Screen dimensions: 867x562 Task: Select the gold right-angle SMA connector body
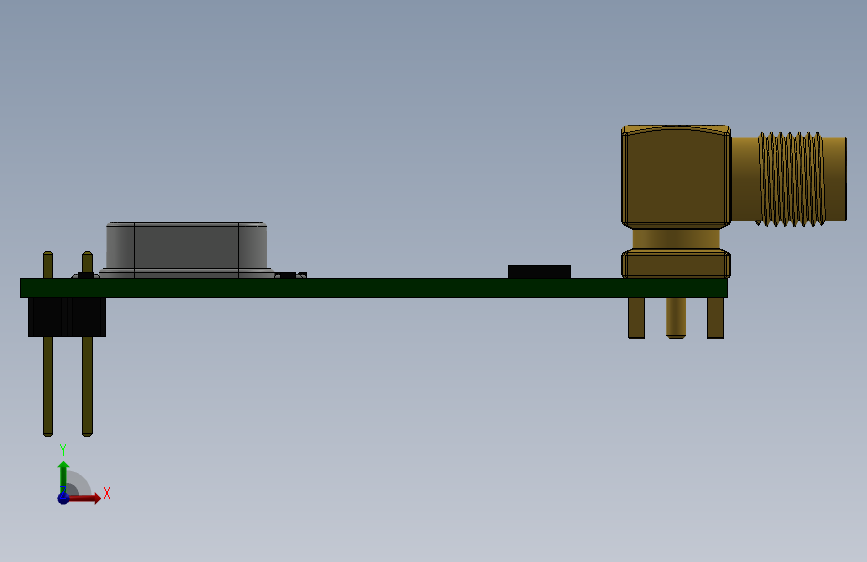click(x=676, y=177)
